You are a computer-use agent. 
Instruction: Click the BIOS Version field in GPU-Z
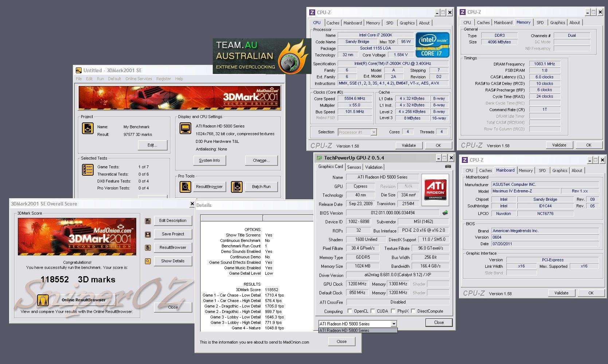coord(393,213)
